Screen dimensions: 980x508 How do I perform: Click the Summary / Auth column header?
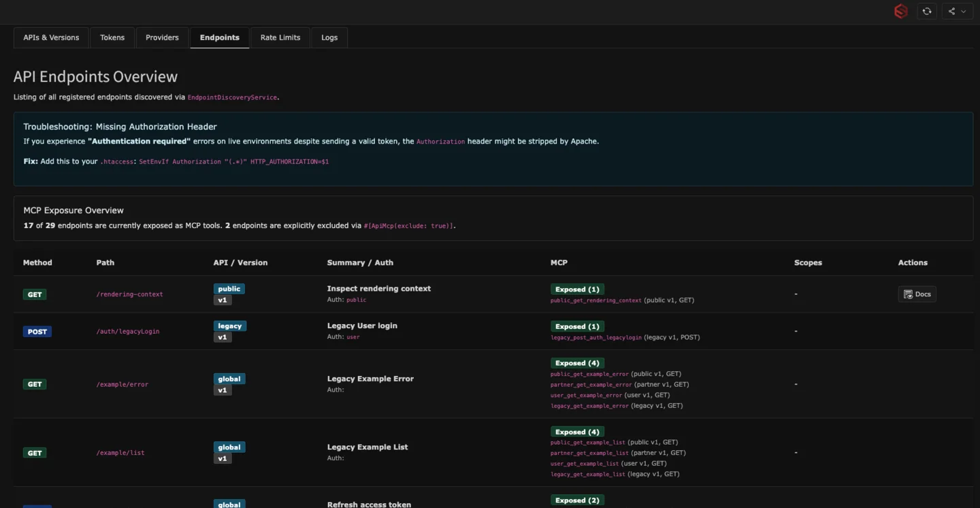[360, 262]
